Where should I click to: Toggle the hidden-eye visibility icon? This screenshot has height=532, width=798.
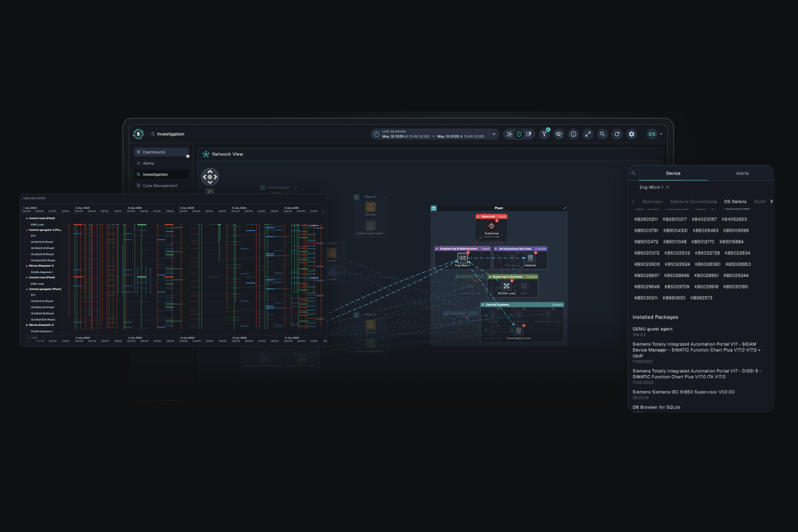click(x=559, y=134)
